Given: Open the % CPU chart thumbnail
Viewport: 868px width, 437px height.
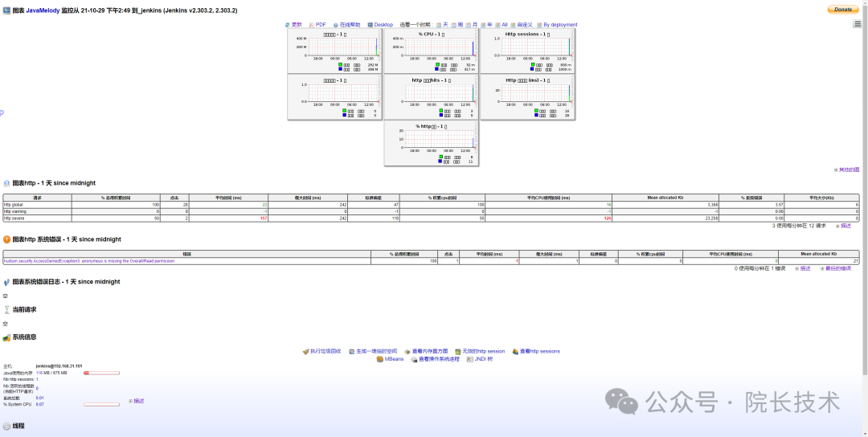Looking at the screenshot, I should [x=431, y=51].
